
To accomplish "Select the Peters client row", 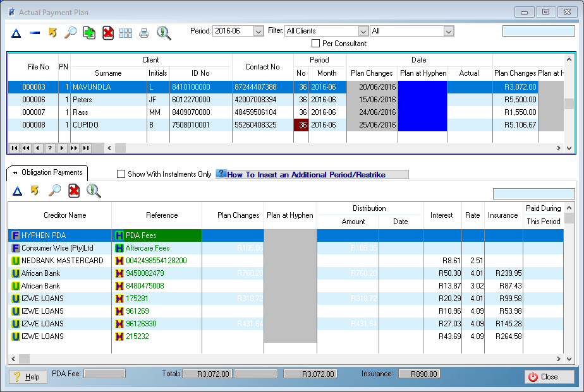I will pyautogui.click(x=82, y=100).
